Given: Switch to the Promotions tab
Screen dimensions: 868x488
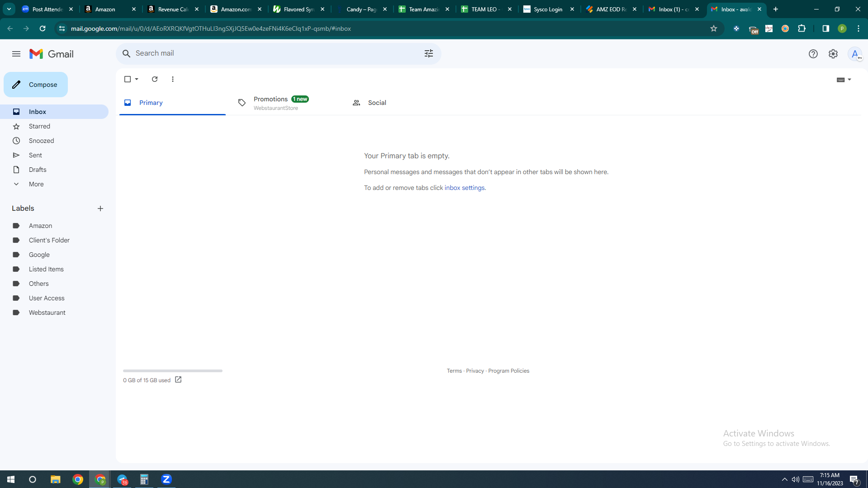Looking at the screenshot, I should (287, 103).
